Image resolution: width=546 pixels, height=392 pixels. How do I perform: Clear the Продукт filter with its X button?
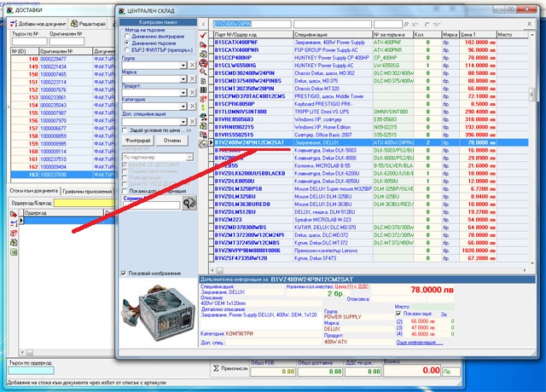coord(192,93)
